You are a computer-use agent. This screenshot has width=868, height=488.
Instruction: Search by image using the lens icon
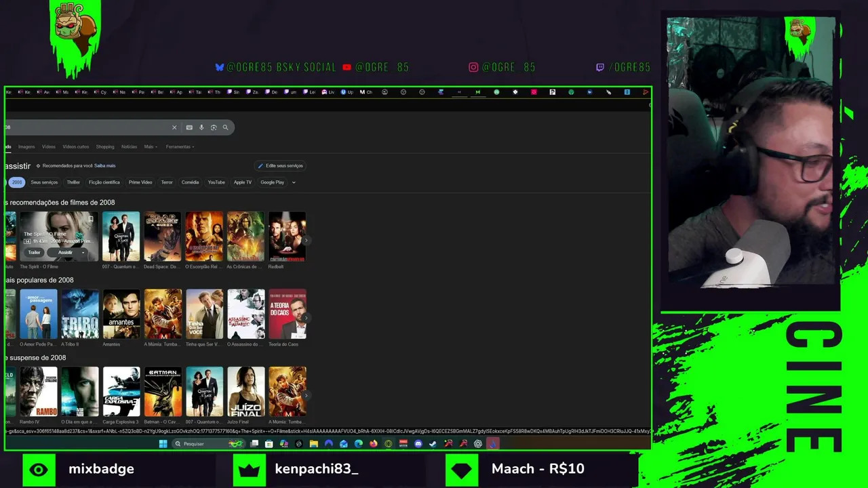click(x=214, y=127)
